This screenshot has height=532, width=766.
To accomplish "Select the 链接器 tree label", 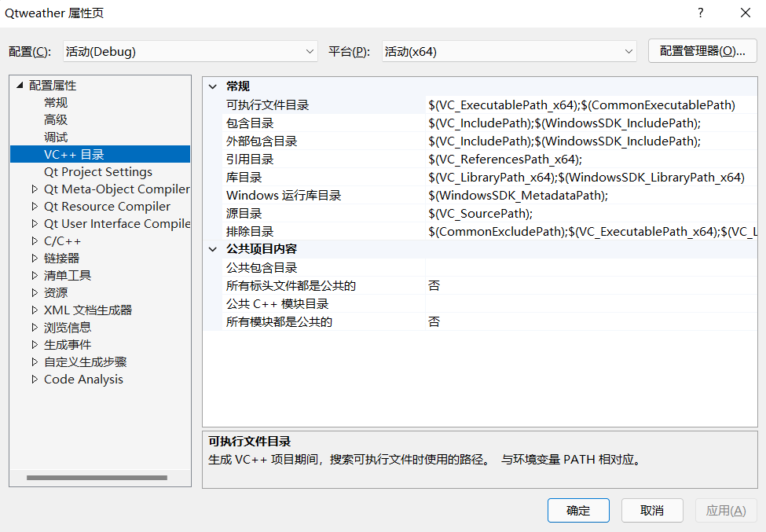I will pos(61,258).
